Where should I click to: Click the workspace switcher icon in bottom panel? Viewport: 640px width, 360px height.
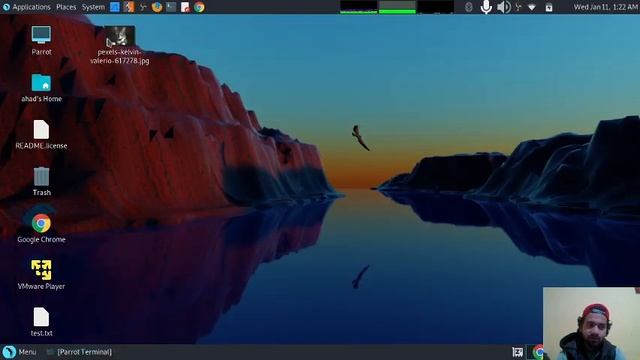pyautogui.click(x=518, y=352)
